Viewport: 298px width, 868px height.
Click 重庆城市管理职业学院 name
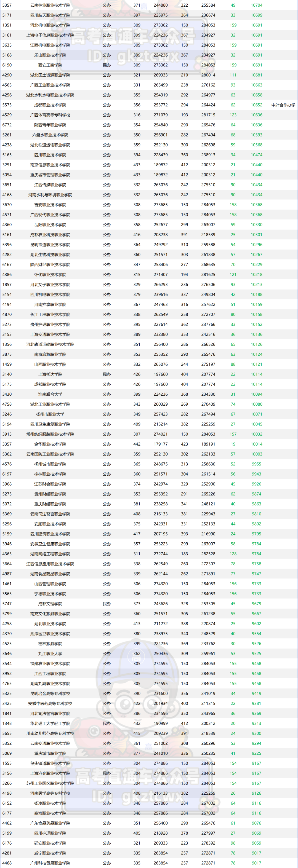click(x=50, y=175)
